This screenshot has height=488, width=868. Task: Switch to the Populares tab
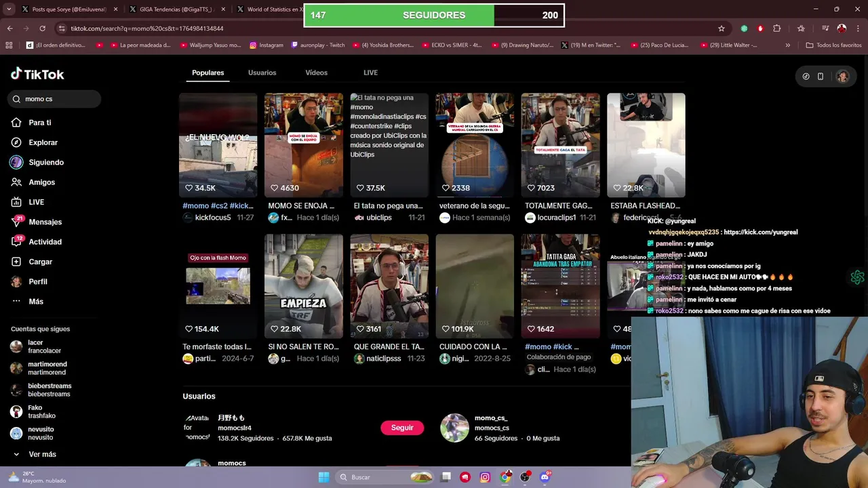point(208,73)
